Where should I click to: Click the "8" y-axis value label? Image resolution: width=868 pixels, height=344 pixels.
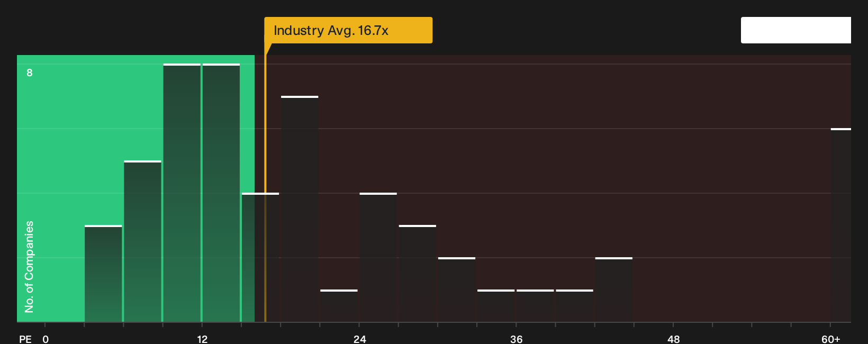click(x=30, y=73)
